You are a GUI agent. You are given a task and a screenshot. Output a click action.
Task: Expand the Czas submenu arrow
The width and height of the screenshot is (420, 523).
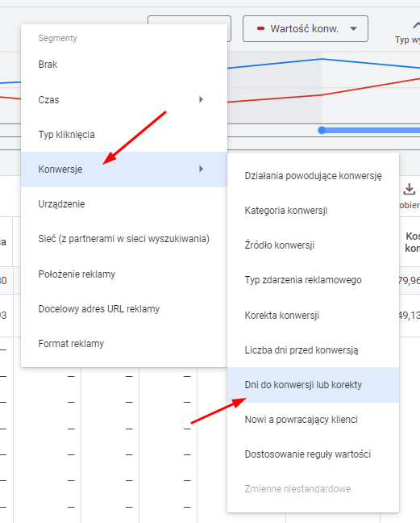point(201,99)
